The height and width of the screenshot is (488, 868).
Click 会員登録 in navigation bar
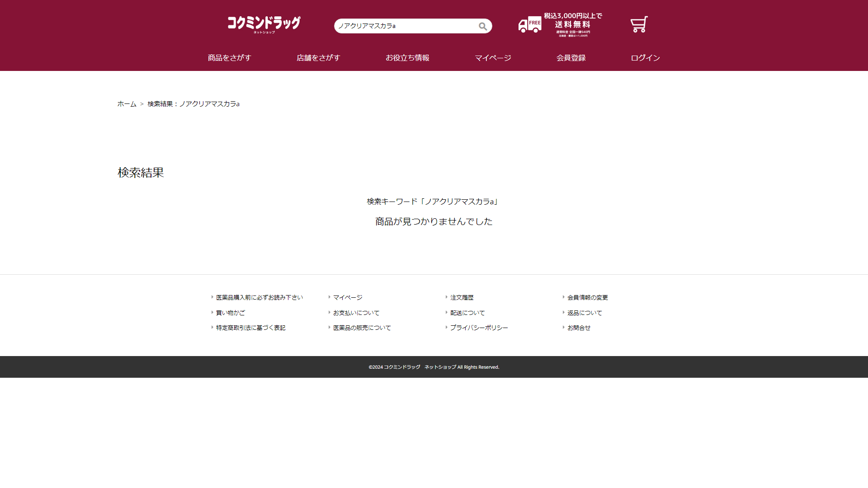click(571, 58)
